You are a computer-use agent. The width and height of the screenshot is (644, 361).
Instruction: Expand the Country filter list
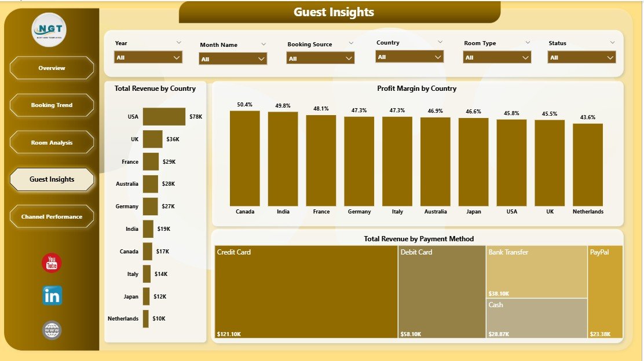(x=409, y=56)
